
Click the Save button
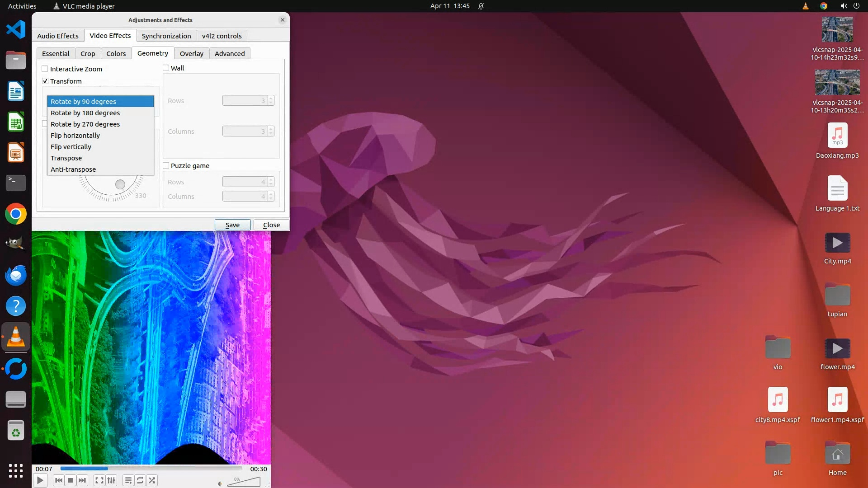click(232, 225)
